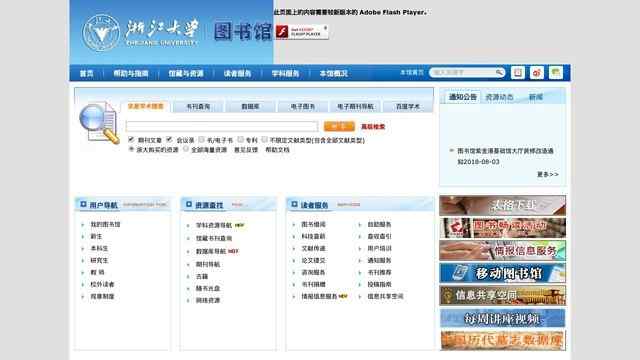Screen dimensions: 640x360
Task: Open 本科生 in user navigation
Action: click(99, 249)
